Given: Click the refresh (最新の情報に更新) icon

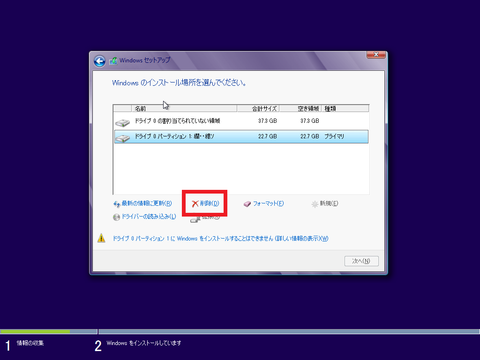Looking at the screenshot, I should [x=117, y=204].
